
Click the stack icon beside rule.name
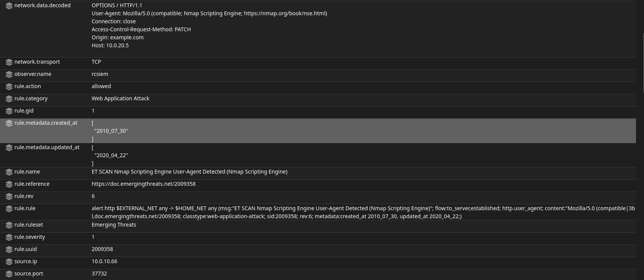click(9, 172)
